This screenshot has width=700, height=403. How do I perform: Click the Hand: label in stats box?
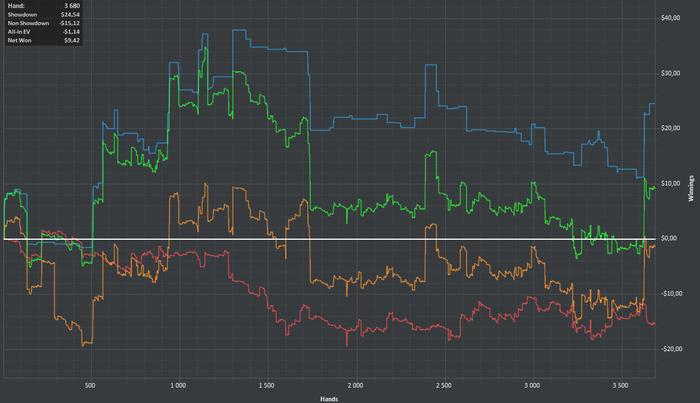[16, 6]
